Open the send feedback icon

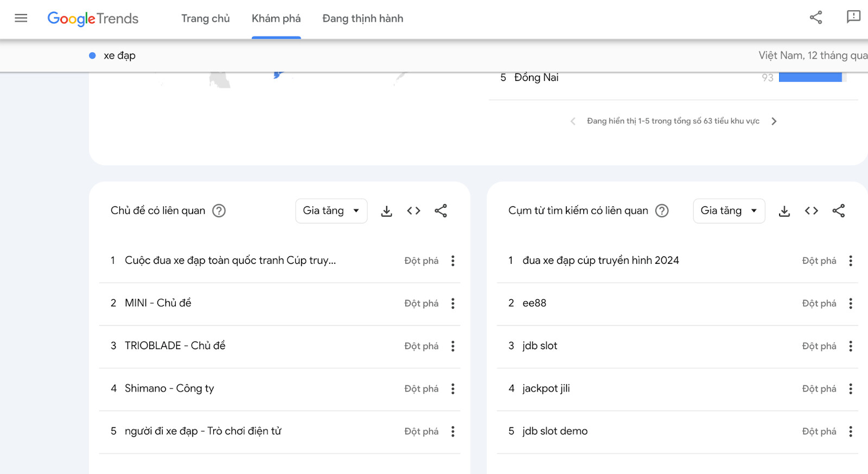(853, 17)
